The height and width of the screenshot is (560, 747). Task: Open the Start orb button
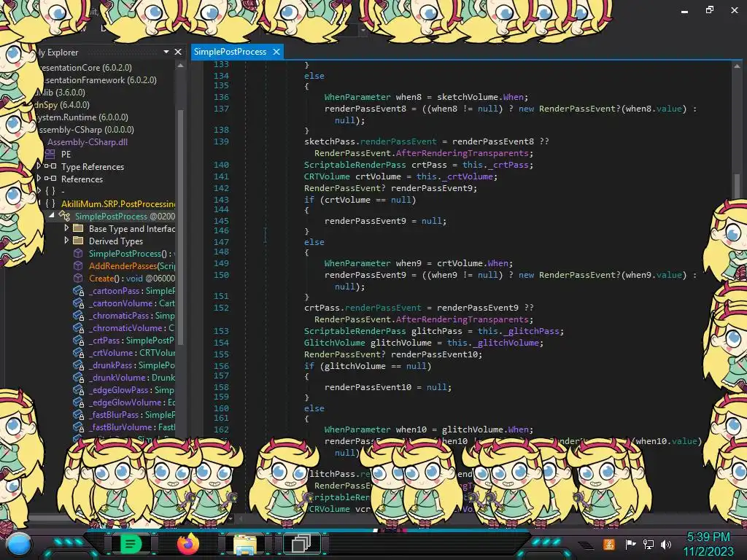(19, 545)
